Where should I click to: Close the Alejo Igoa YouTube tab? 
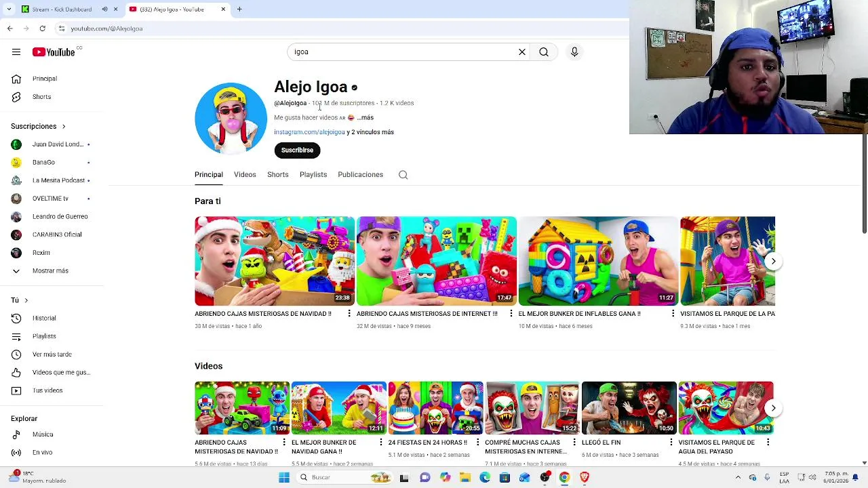pyautogui.click(x=223, y=9)
